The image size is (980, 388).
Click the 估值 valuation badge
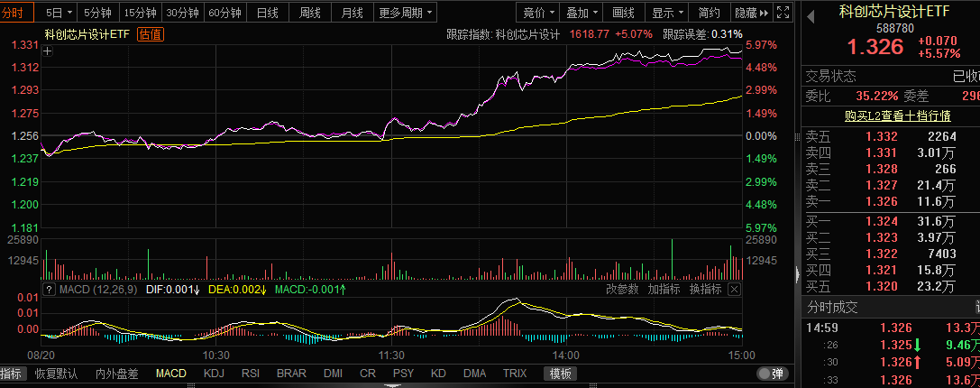point(151,34)
